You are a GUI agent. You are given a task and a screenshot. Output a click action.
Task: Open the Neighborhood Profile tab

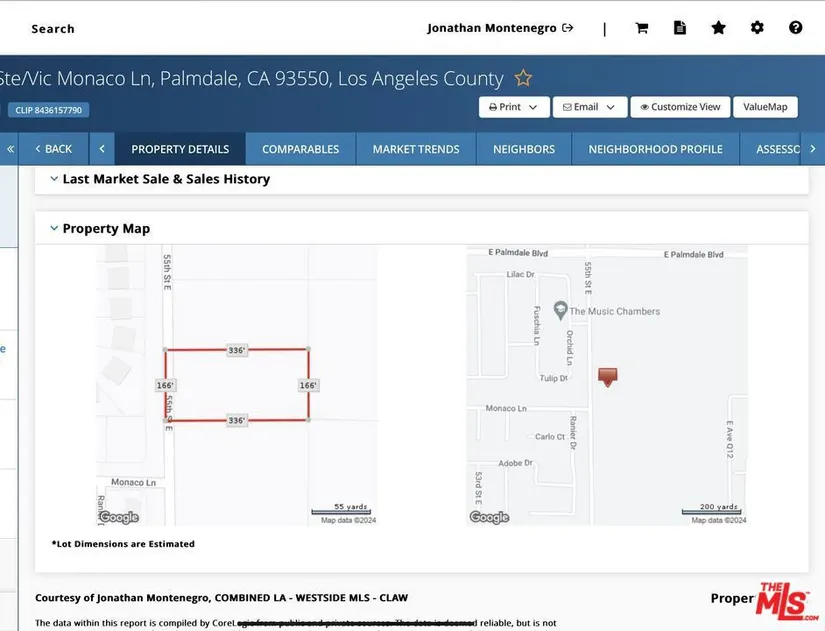coord(655,149)
